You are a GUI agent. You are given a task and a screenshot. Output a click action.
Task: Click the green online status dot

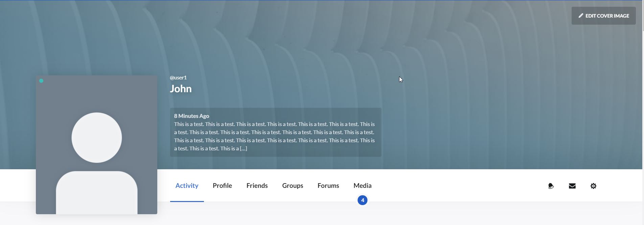point(41,81)
